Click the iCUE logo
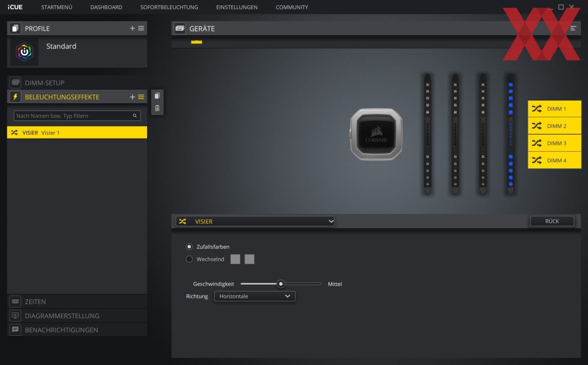588x365 pixels. (15, 7)
